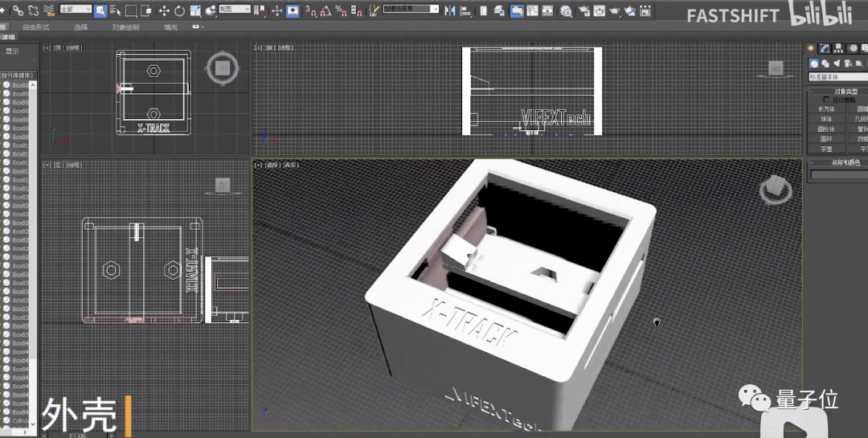Click the Mirror tool icon

pyautogui.click(x=450, y=10)
